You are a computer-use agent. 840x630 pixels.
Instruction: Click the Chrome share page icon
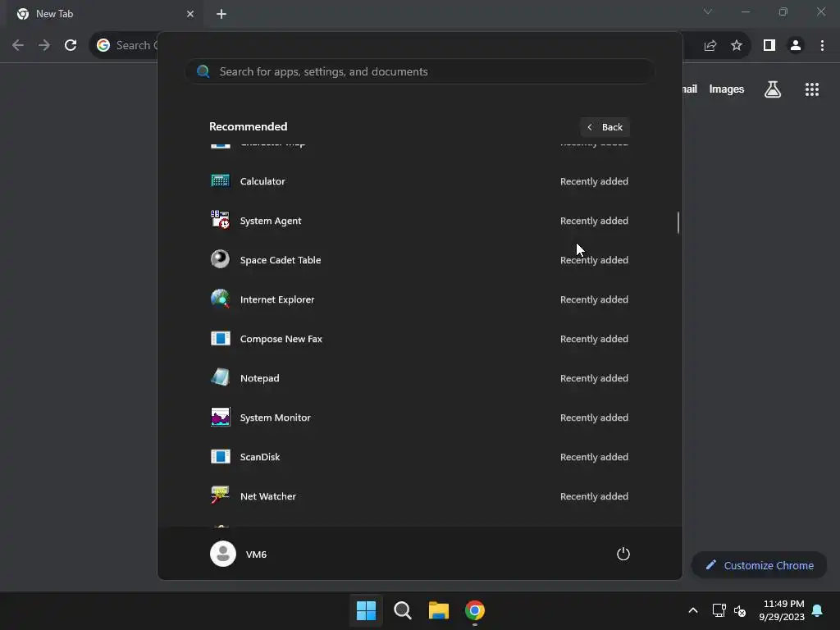(710, 45)
